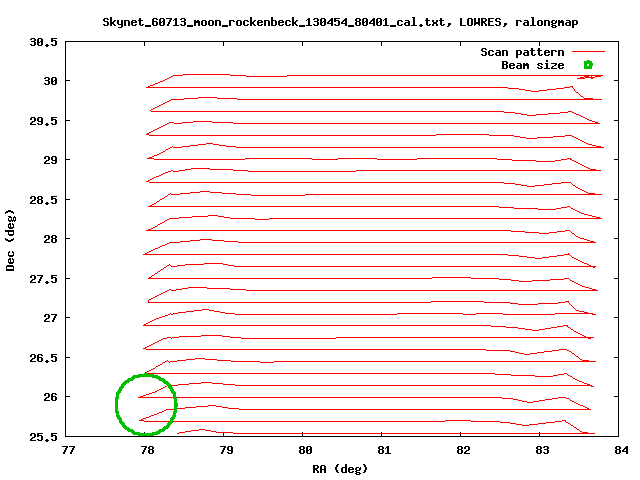Click the 30 tick on Dec axis
The width and height of the screenshot is (640, 480).
(51, 81)
